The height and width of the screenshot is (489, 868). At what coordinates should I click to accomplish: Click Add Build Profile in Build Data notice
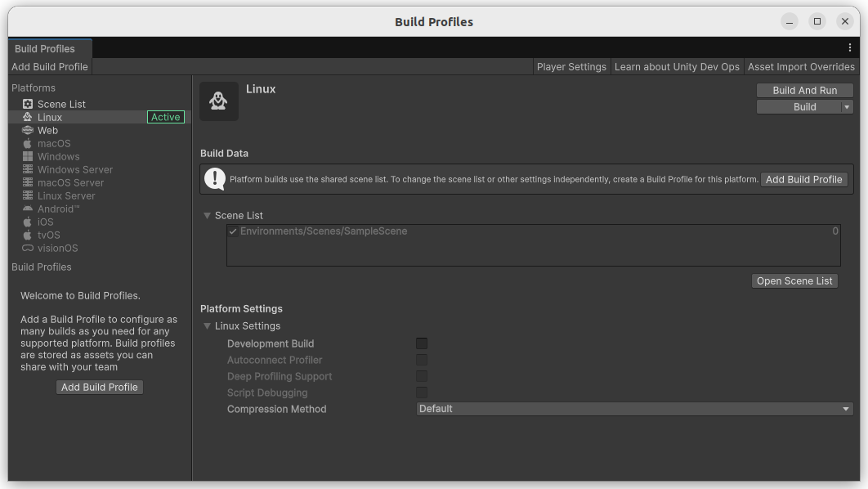(x=803, y=179)
